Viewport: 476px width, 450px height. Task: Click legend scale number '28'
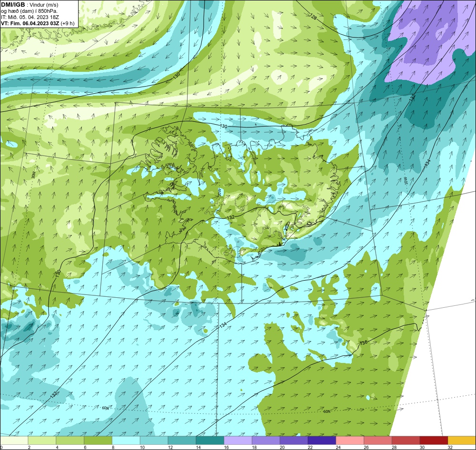pyautogui.click(x=394, y=447)
